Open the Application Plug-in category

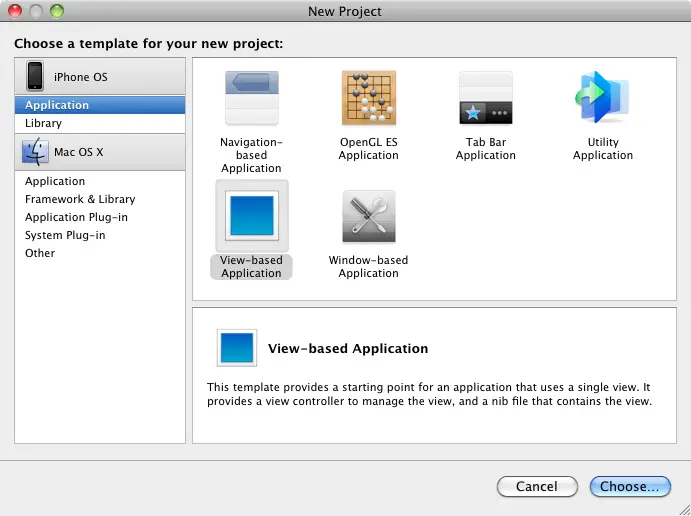(100, 217)
